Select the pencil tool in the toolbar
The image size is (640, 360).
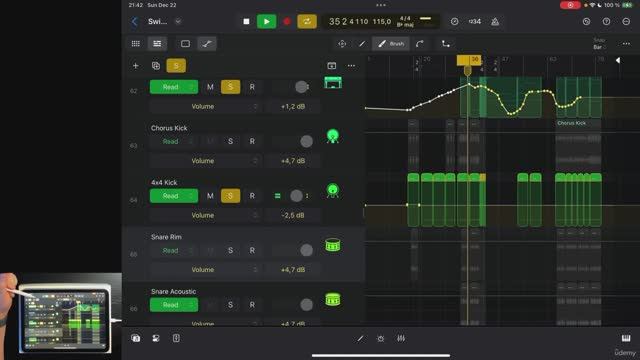(362, 44)
